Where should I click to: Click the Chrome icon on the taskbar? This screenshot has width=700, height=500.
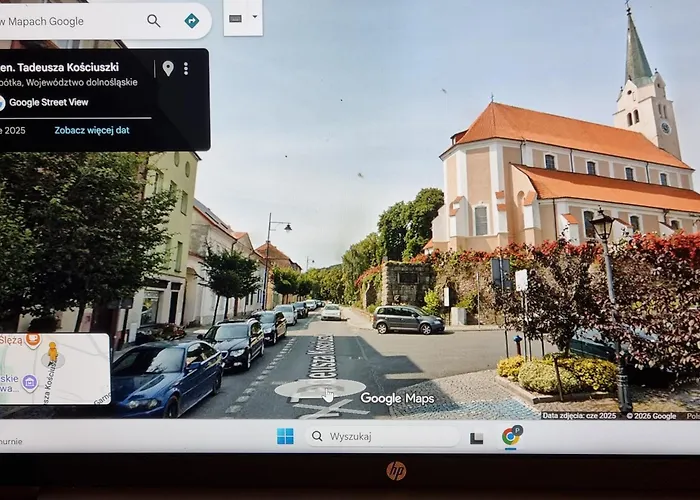[x=511, y=436]
